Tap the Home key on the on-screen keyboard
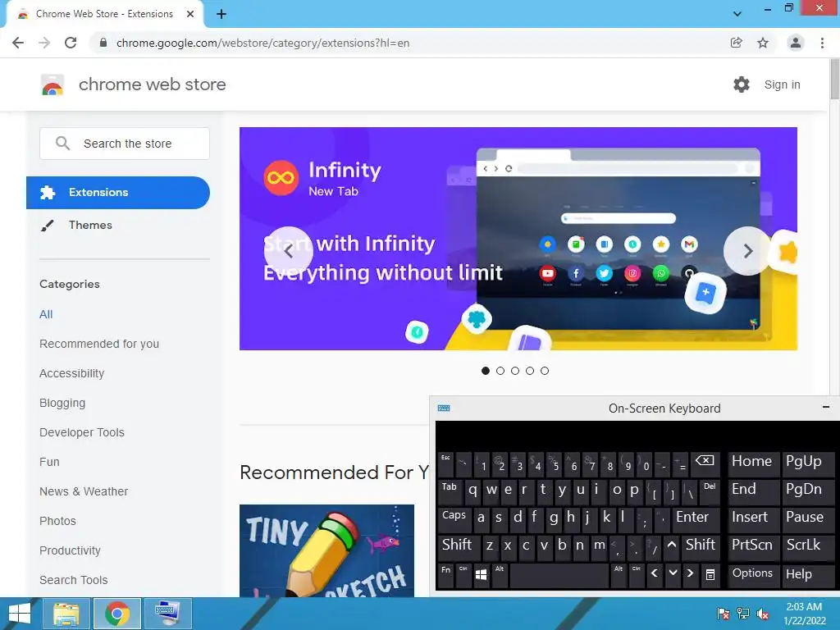This screenshot has height=630, width=840. point(753,463)
